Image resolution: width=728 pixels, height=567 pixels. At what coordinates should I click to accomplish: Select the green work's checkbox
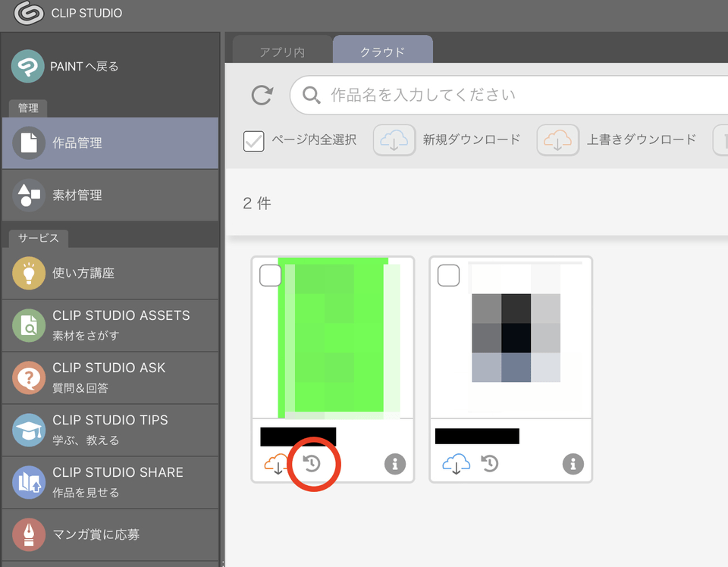tap(270, 276)
